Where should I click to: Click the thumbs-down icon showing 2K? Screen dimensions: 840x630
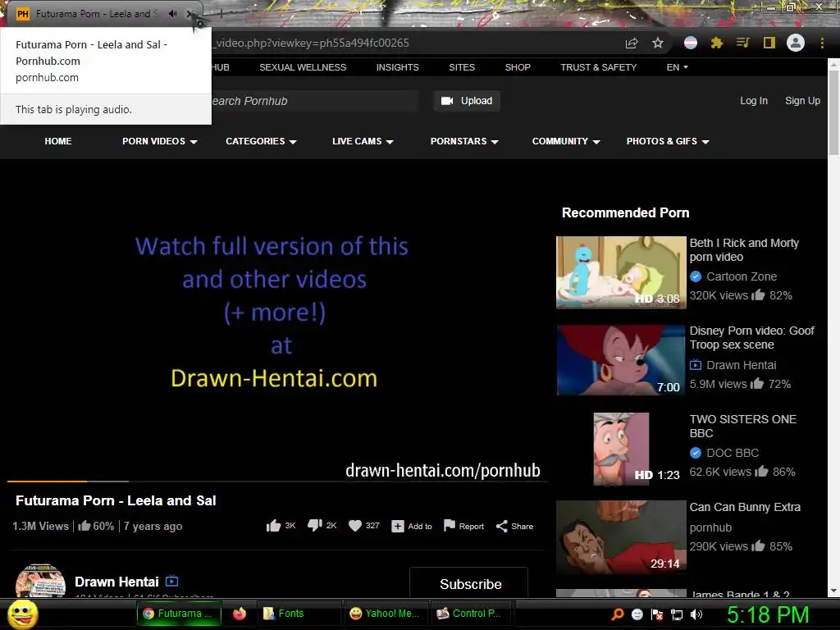(x=314, y=526)
